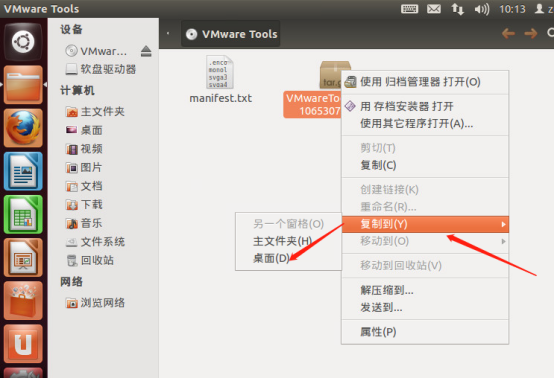Open 回收站 in the sidebar
This screenshot has height=379, width=554.
90,260
